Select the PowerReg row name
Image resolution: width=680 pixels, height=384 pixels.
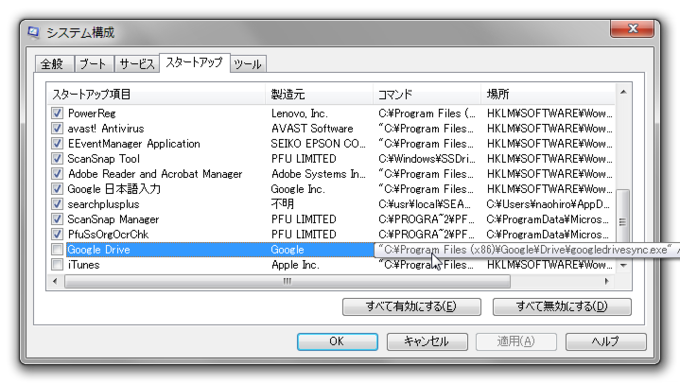pyautogui.click(x=92, y=114)
